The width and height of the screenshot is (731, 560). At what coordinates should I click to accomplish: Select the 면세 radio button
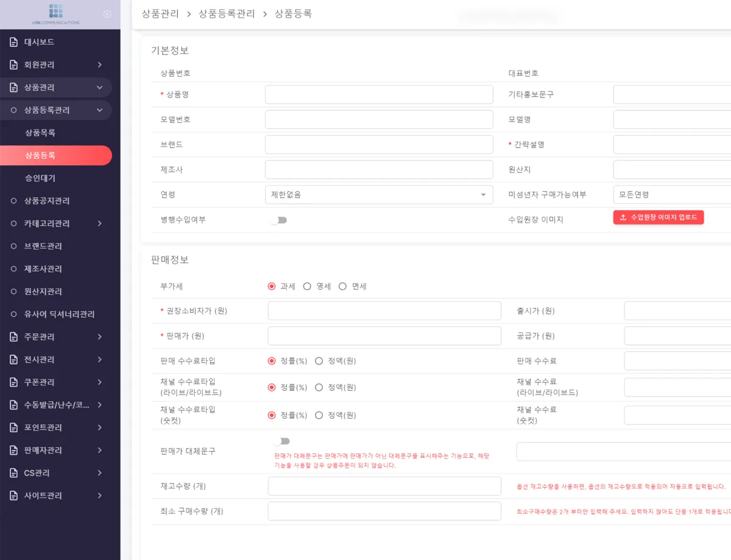coord(342,286)
